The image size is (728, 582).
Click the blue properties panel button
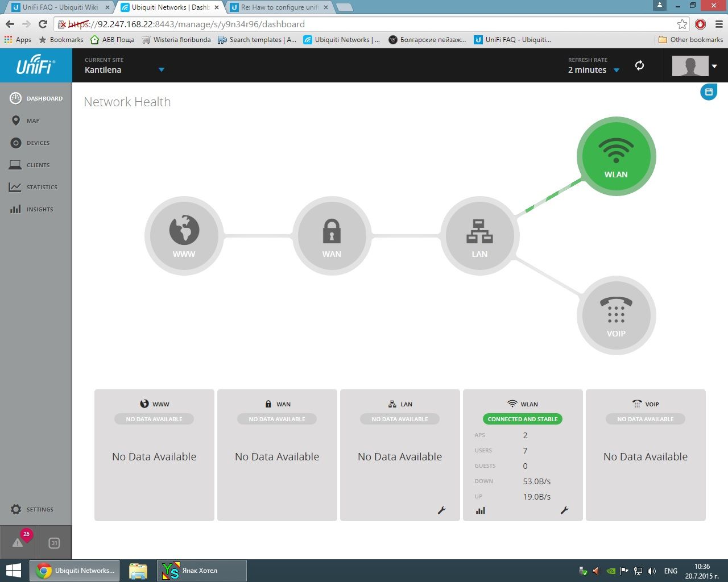pos(709,92)
